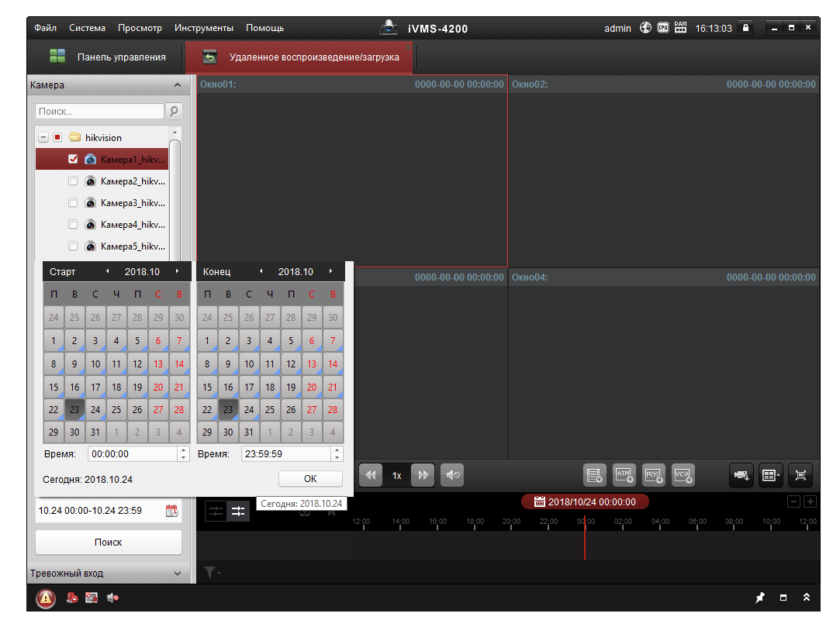Open the Система menu
The height and width of the screenshot is (634, 840).
point(87,28)
